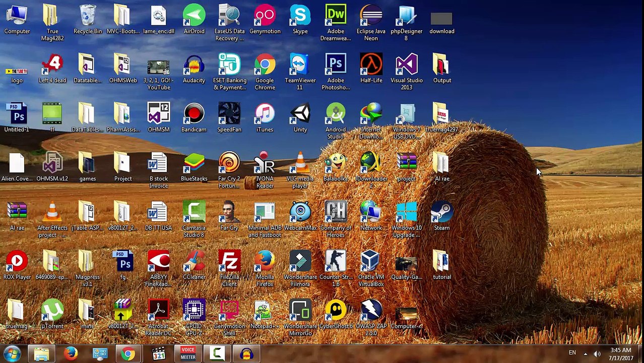644x363 pixels.
Task: Launch CyberGhost 6 shortcut
Action: coord(336,315)
